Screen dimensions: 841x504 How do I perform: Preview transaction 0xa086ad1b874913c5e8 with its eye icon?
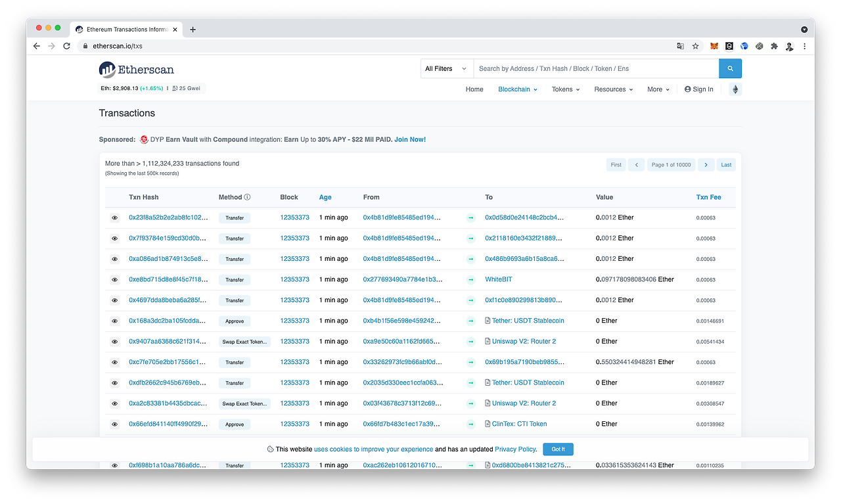114,259
